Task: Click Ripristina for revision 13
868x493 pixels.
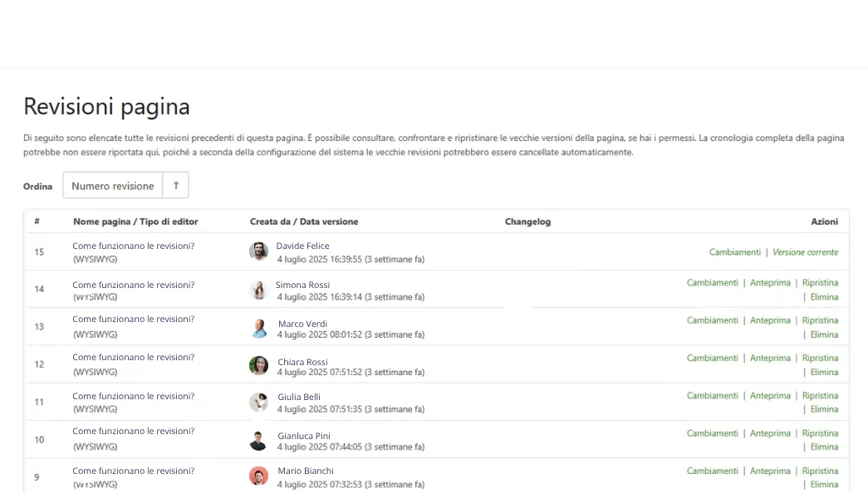Action: [x=820, y=320]
